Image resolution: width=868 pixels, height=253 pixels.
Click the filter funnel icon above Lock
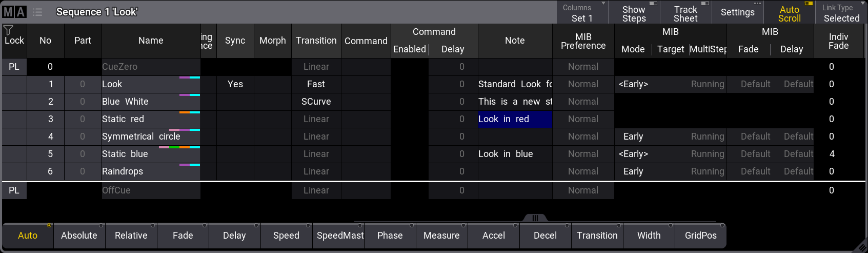click(8, 30)
